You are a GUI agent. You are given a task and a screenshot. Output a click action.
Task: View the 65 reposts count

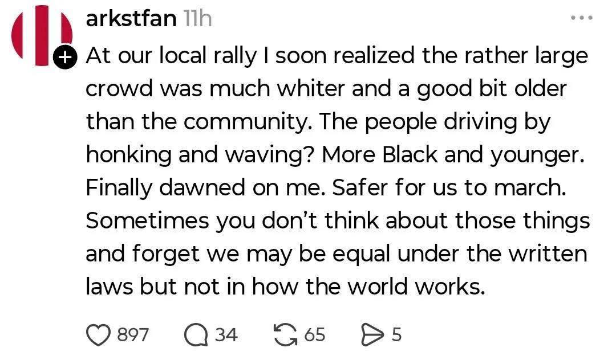click(x=315, y=334)
